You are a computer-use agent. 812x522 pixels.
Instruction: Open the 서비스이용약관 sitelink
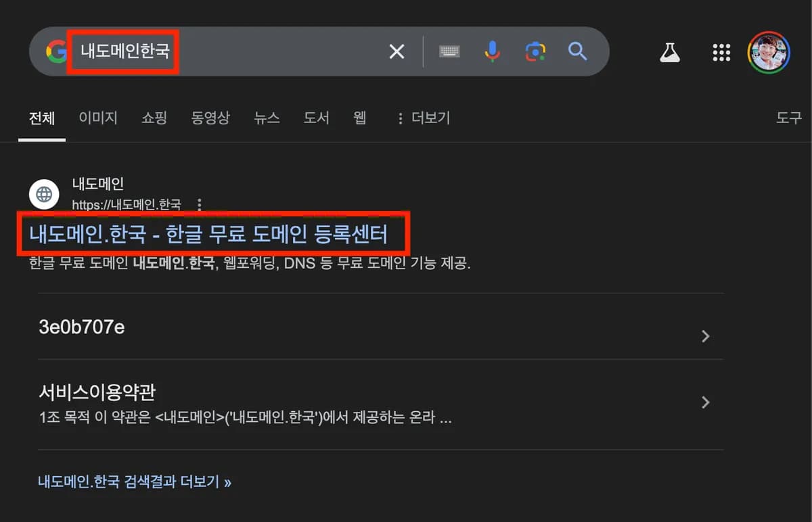(x=97, y=391)
